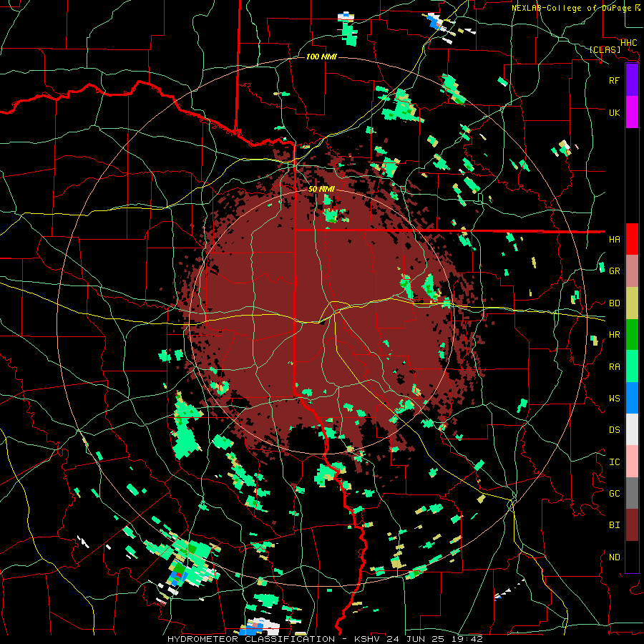The image size is (644, 644).
Task: Click the [CLAS] units label
Action: pyautogui.click(x=605, y=50)
